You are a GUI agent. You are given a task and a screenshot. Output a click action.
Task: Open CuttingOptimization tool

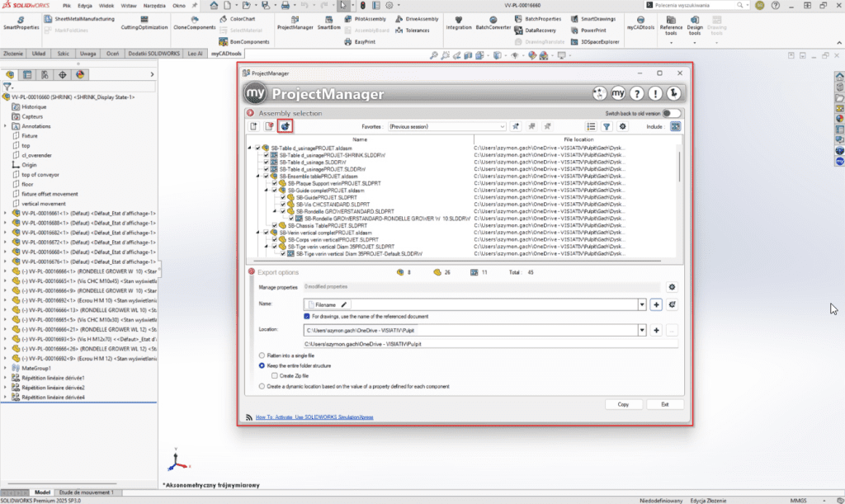coord(144,22)
